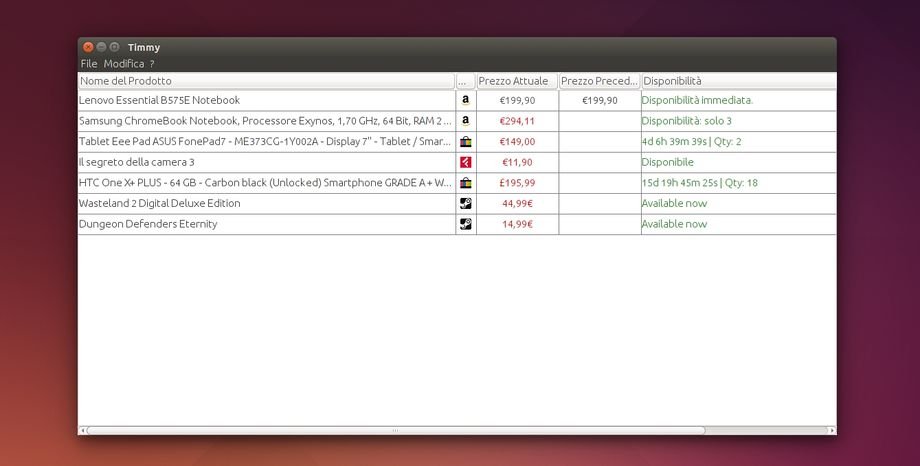920x466 pixels.
Task: Click the Prezzo Preced... column header
Action: [x=598, y=81]
